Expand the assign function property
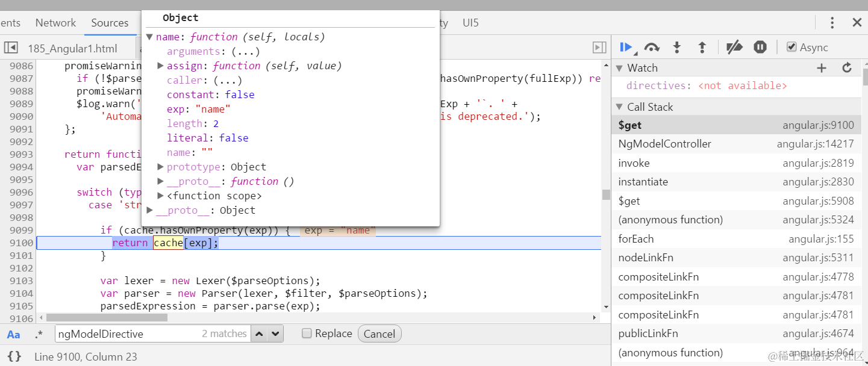 tap(160, 66)
